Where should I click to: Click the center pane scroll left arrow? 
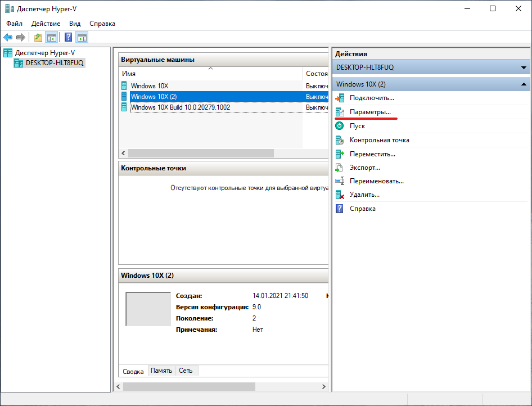119,387
